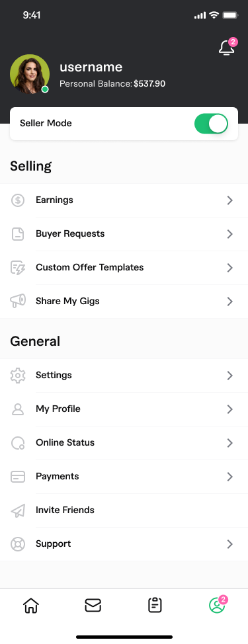248x644 pixels.
Task: Open Buyer Requests
Action: click(x=124, y=233)
